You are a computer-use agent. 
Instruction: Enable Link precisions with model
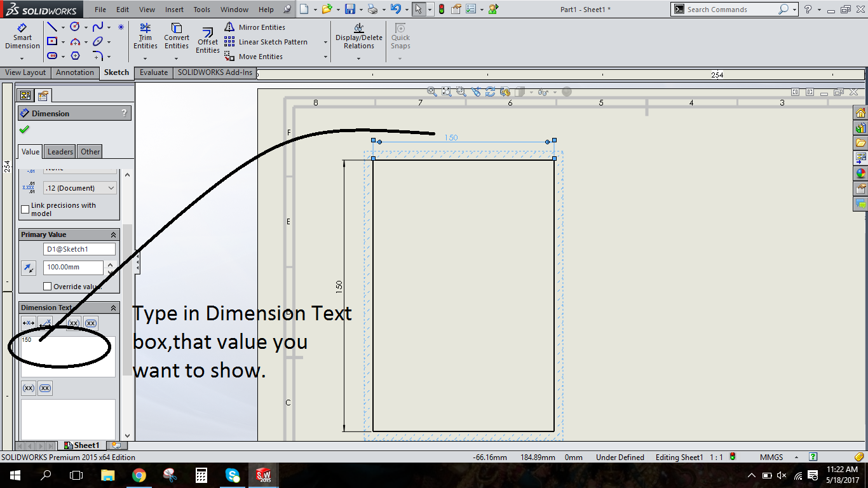25,209
